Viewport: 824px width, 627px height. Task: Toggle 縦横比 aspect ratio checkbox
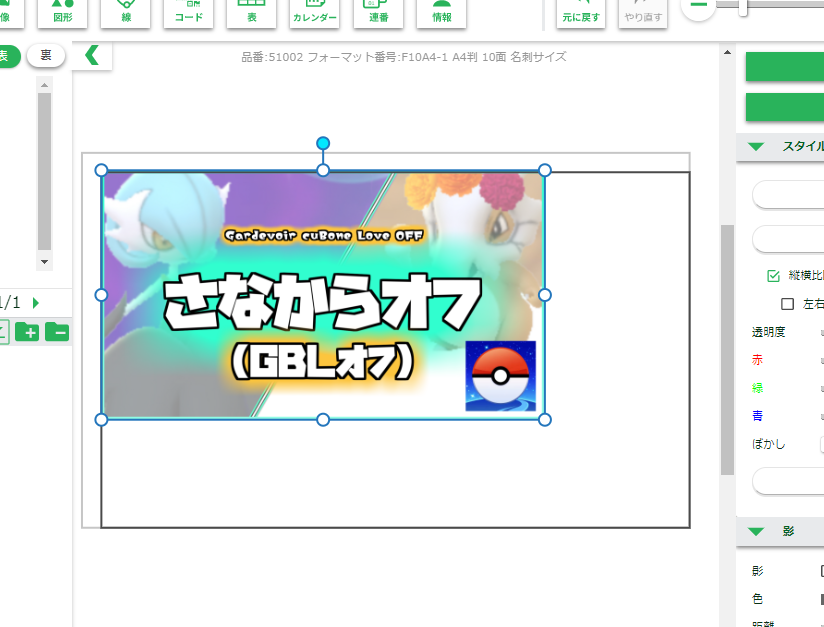click(x=774, y=276)
